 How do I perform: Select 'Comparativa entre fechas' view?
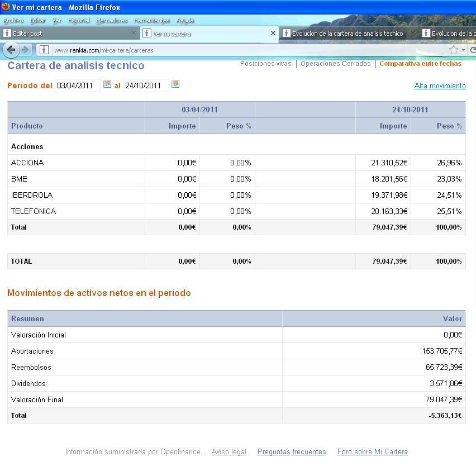421,64
